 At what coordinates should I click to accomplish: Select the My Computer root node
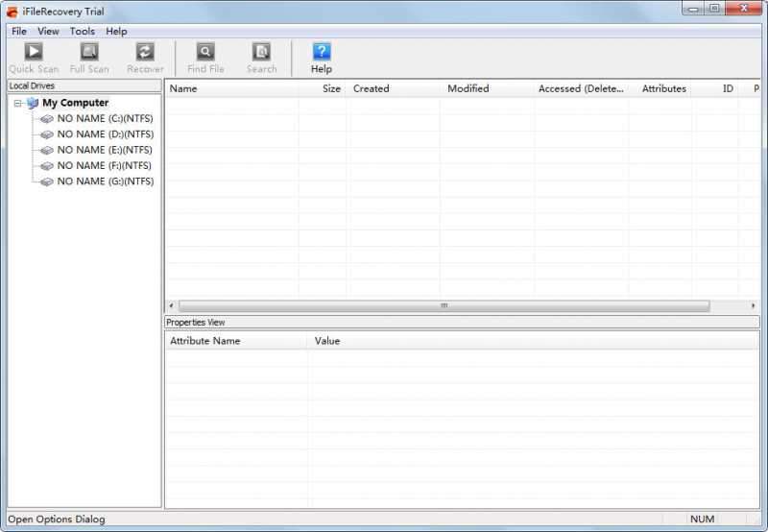pos(75,103)
